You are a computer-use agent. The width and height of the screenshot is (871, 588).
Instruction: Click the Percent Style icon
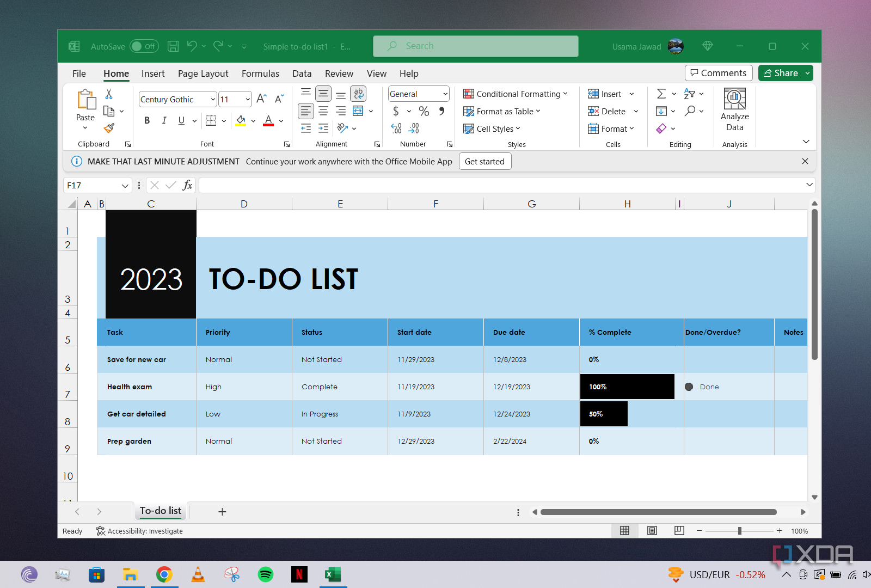pos(424,112)
